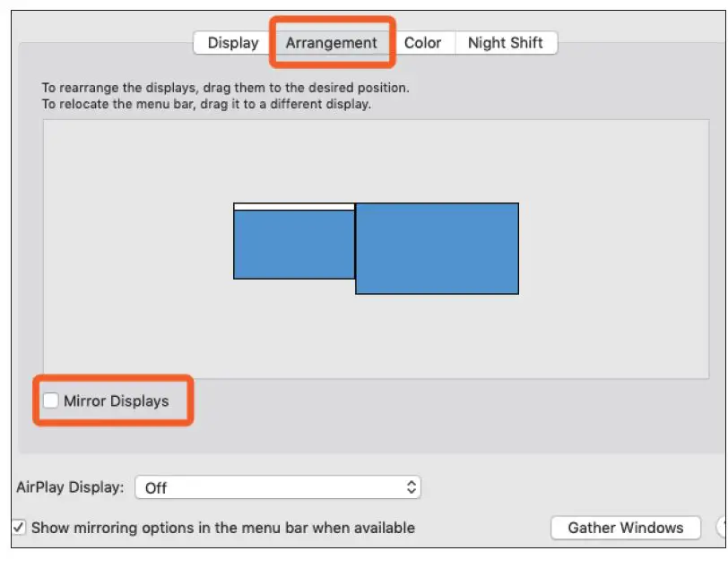Click the relocate menu bar instruction text

[206, 104]
